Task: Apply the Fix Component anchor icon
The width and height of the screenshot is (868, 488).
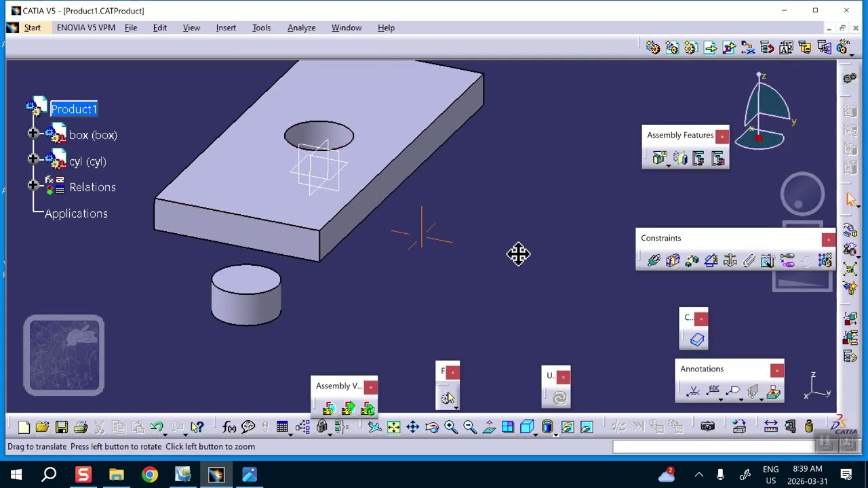Action: (x=730, y=261)
